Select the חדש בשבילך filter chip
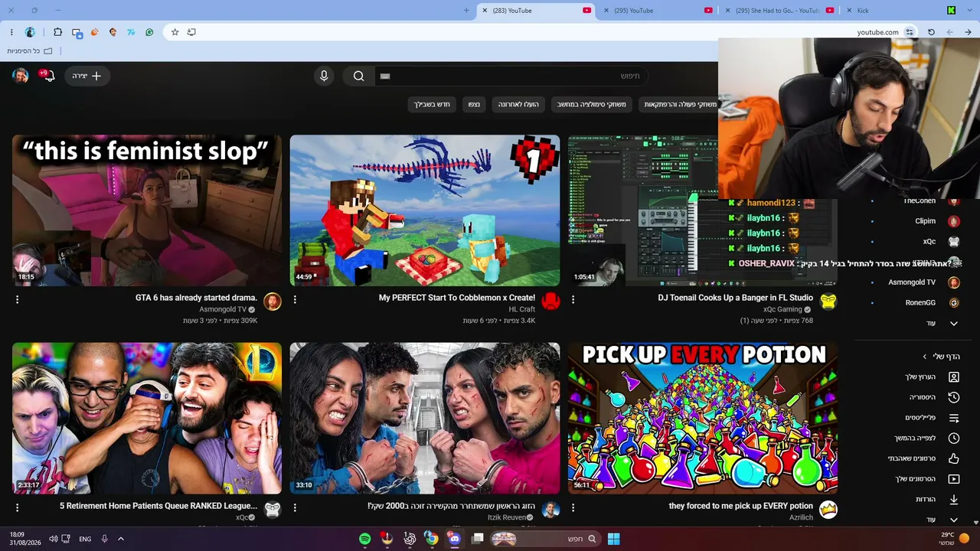 (433, 104)
